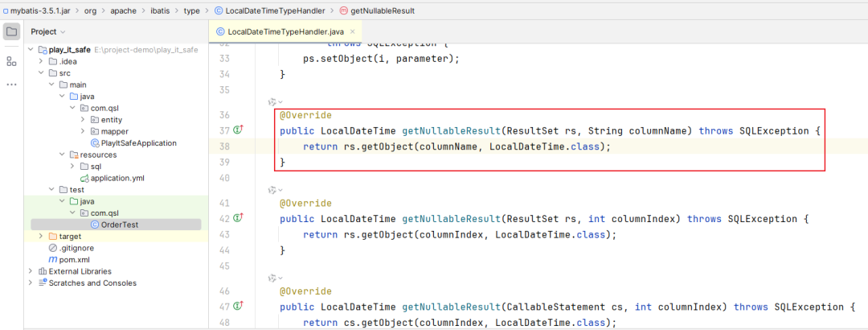Click the override gutter icon on line 42

pos(238,218)
